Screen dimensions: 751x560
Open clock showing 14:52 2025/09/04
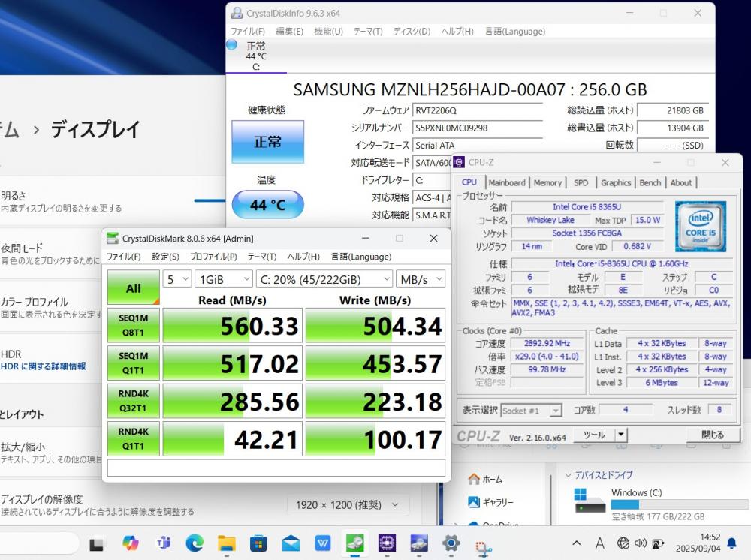tap(698, 543)
